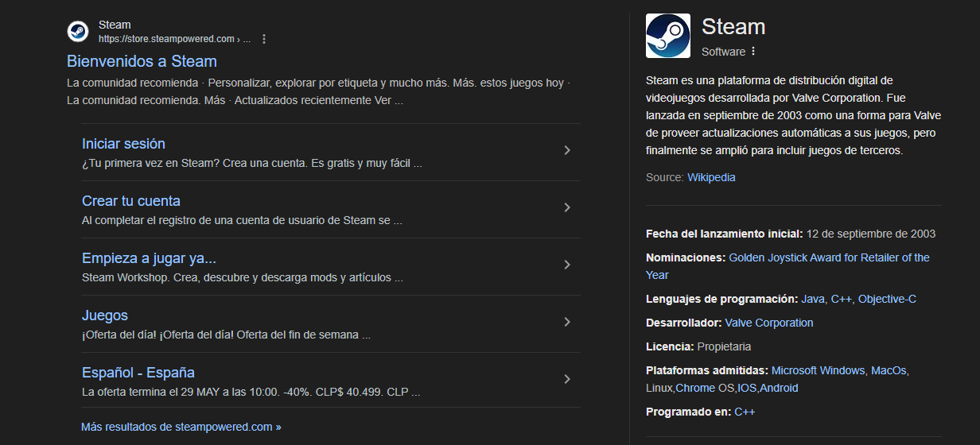
Task: Open the Empieza a jugar ya... sitelink
Action: [x=149, y=258]
